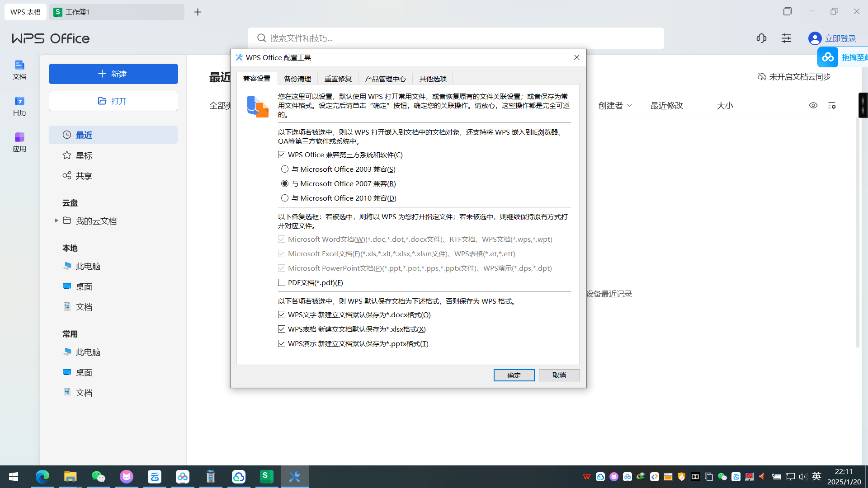This screenshot has width=868, height=488.
Task: Click the 取消 button
Action: pos(559,375)
